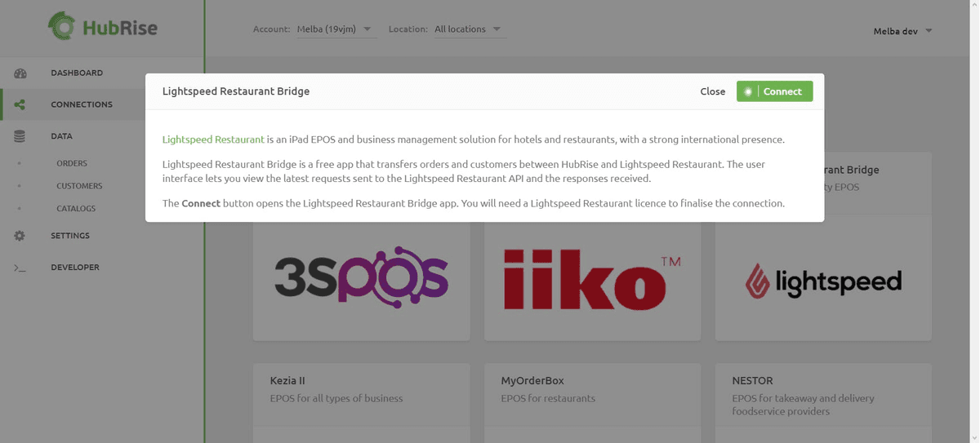Open the Account Melba dropdown
This screenshot has height=443, width=980.
pyautogui.click(x=335, y=29)
